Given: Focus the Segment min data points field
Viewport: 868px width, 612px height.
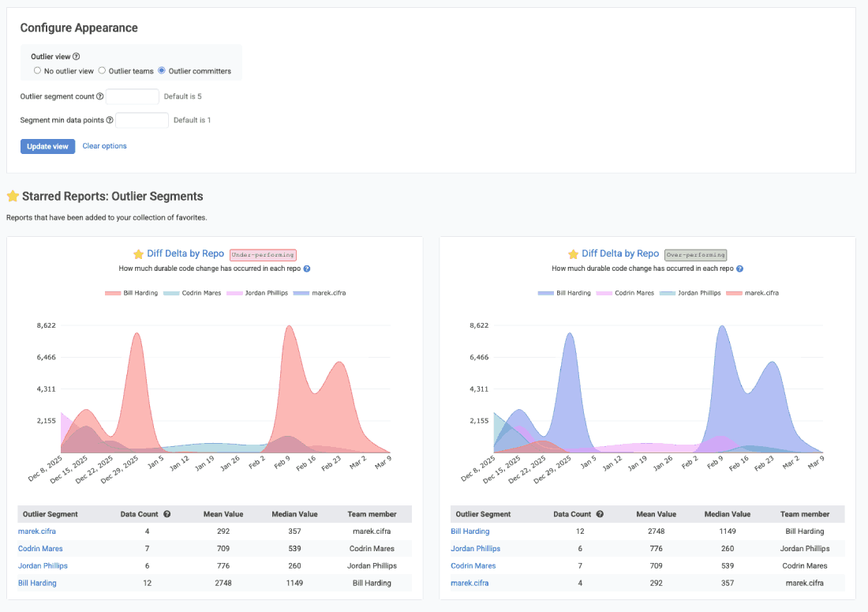Looking at the screenshot, I should tap(142, 120).
